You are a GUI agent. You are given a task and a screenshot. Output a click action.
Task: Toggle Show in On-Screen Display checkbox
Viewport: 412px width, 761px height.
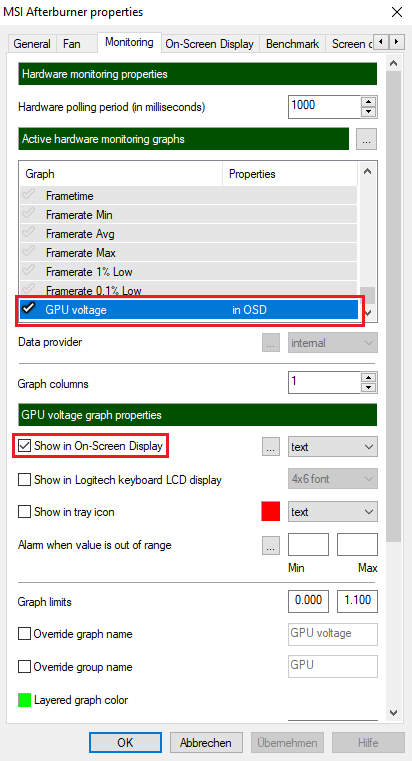tap(24, 446)
